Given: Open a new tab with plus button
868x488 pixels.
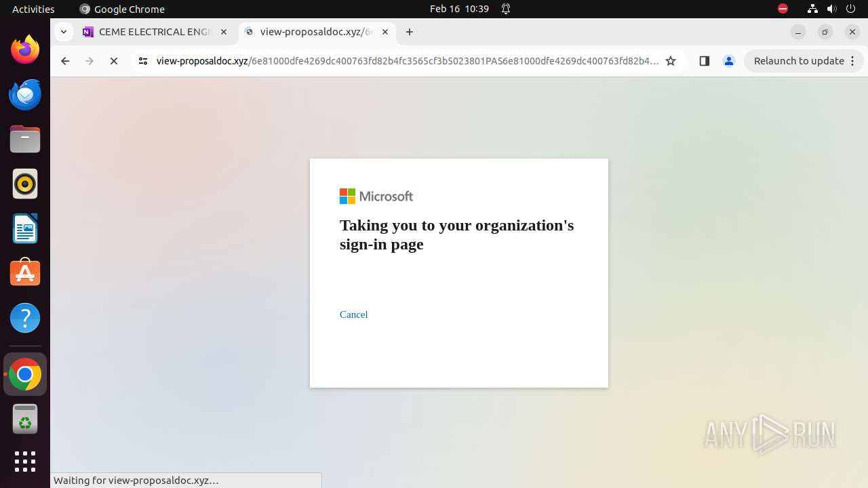Looking at the screenshot, I should [410, 32].
